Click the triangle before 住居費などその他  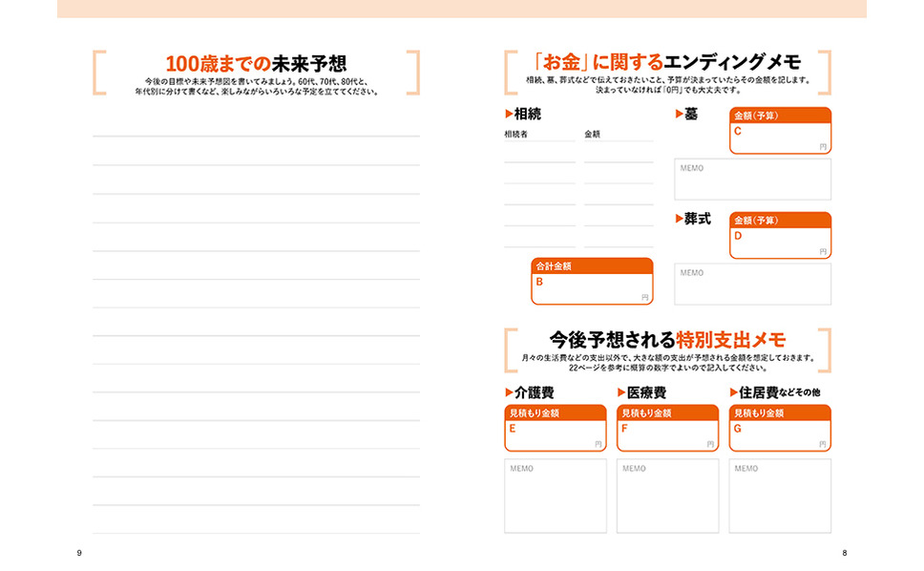[x=734, y=392]
